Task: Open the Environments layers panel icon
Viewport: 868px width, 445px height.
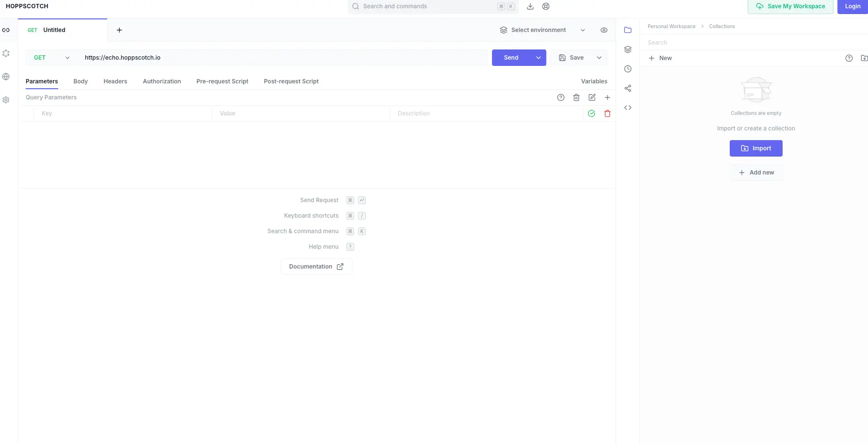Action: (628, 49)
